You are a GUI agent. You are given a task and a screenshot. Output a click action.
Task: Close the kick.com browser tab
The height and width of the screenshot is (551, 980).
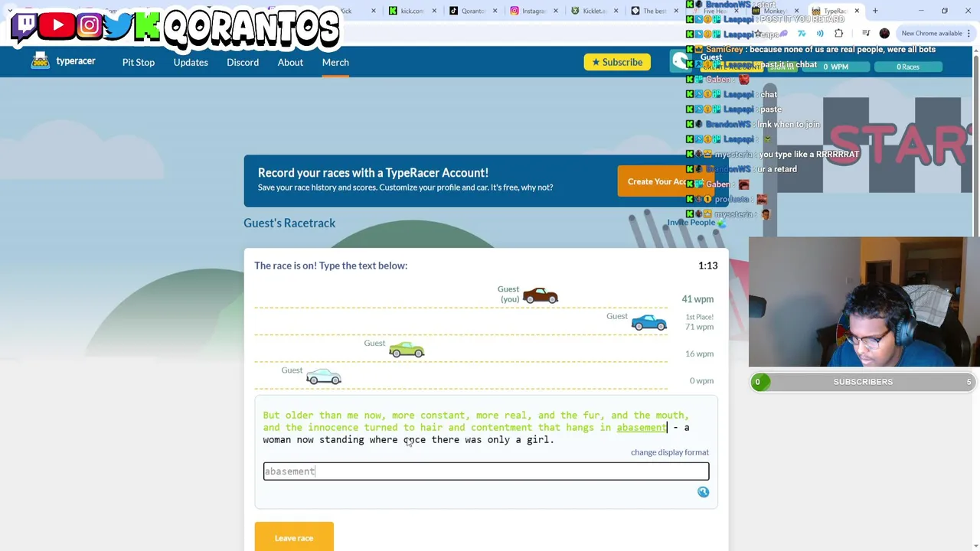click(x=434, y=11)
